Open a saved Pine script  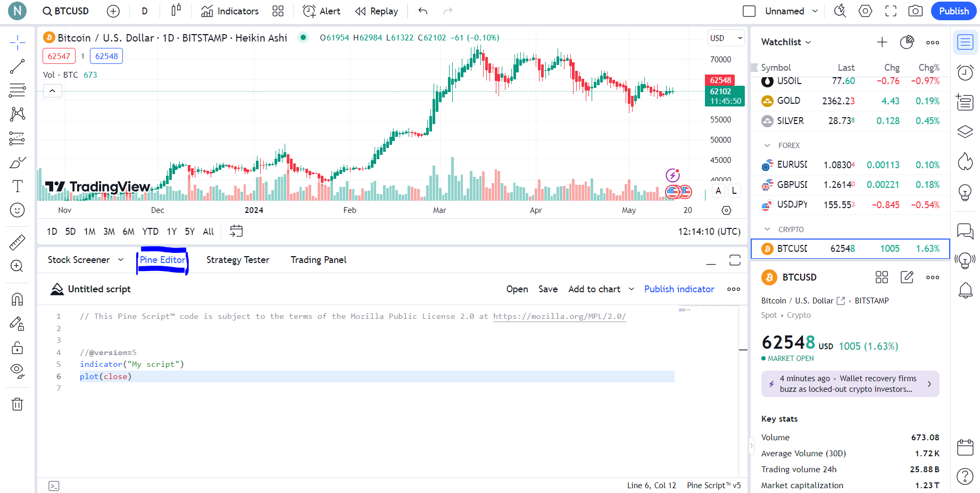click(517, 289)
